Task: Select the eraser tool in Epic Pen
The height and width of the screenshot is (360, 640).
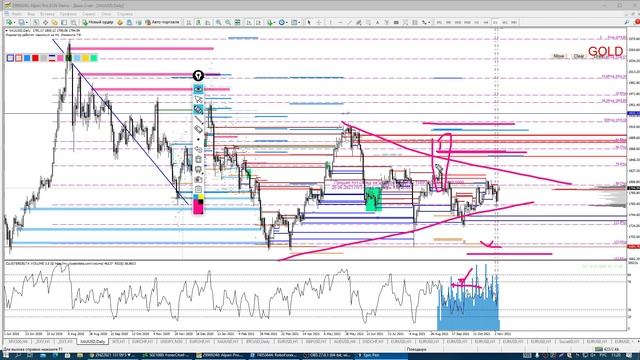Action: [198, 129]
